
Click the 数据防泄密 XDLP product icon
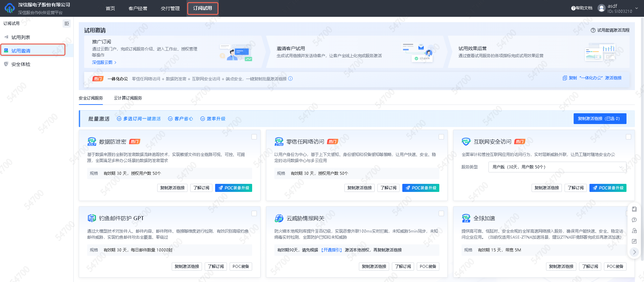[x=92, y=142]
